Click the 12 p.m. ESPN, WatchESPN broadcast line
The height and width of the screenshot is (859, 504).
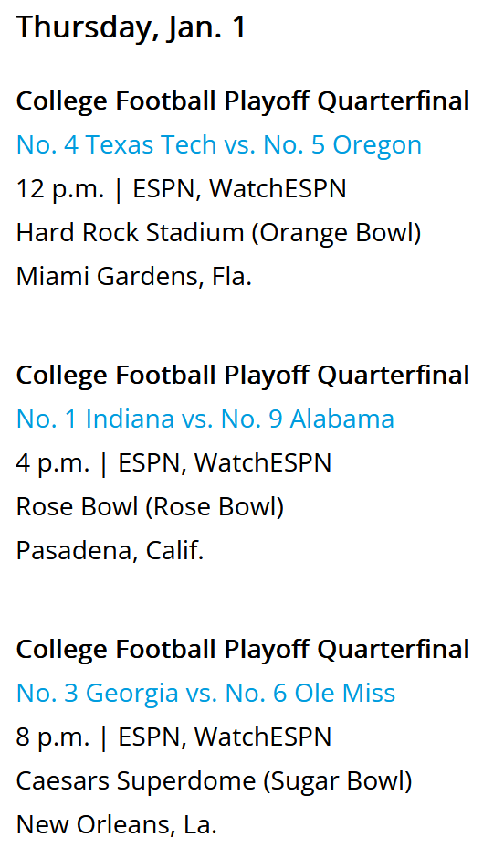(x=181, y=189)
